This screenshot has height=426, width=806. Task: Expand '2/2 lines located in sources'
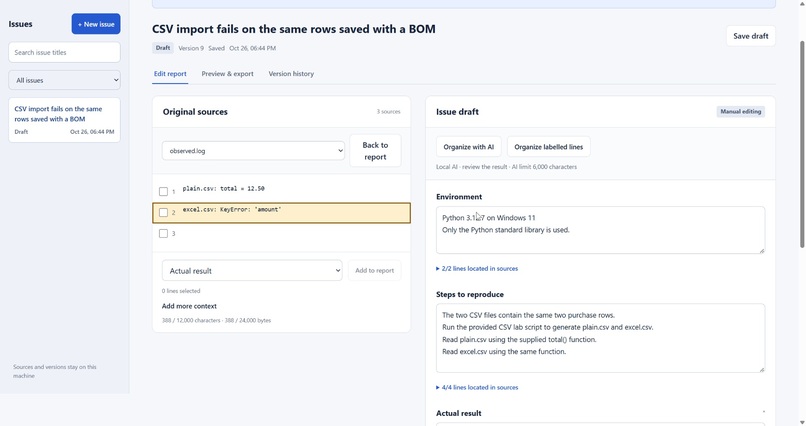(477, 269)
